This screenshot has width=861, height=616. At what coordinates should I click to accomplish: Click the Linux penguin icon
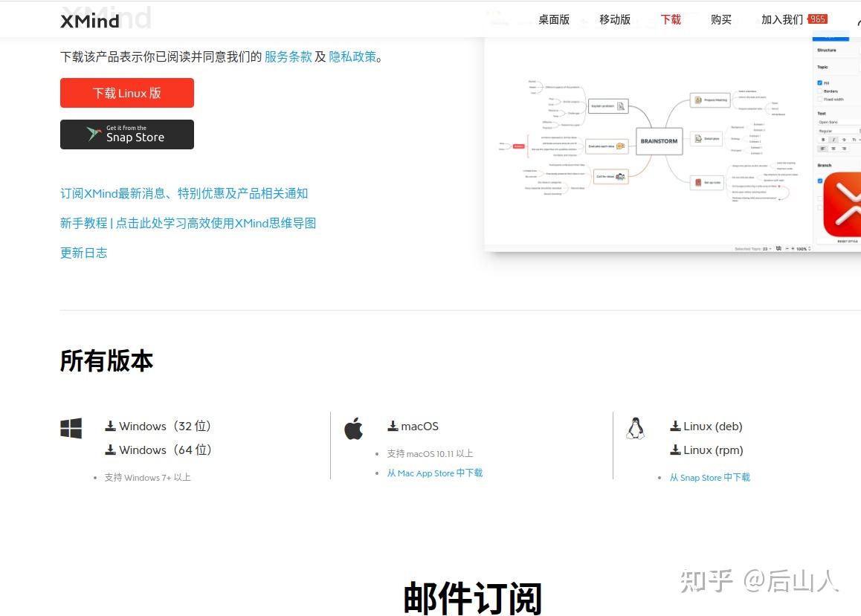point(636,427)
